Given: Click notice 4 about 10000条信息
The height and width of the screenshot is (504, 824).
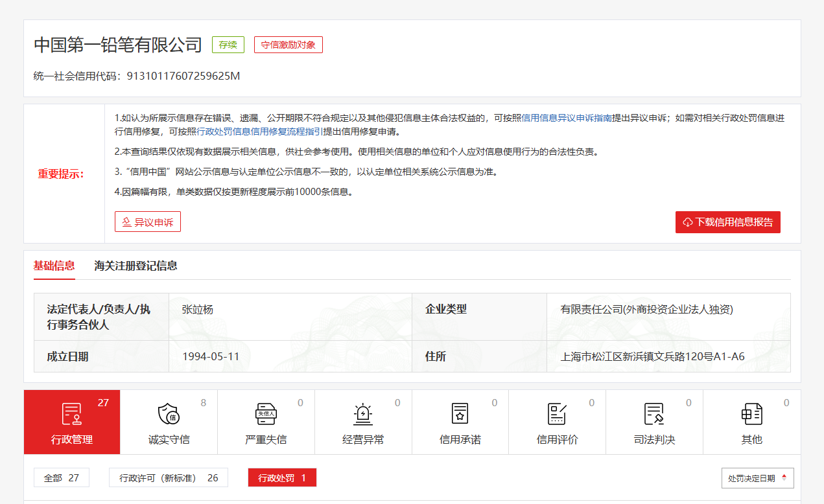Looking at the screenshot, I should click(x=233, y=192).
